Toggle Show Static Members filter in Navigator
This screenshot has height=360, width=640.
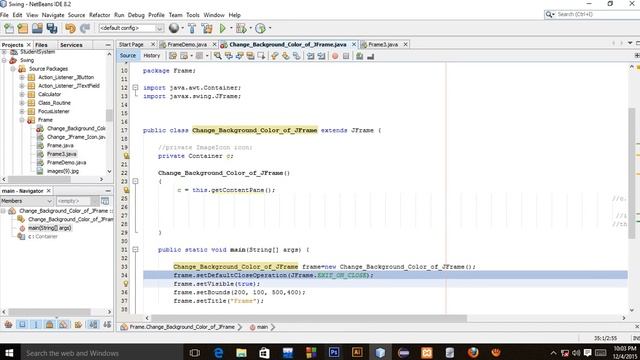click(x=36, y=324)
